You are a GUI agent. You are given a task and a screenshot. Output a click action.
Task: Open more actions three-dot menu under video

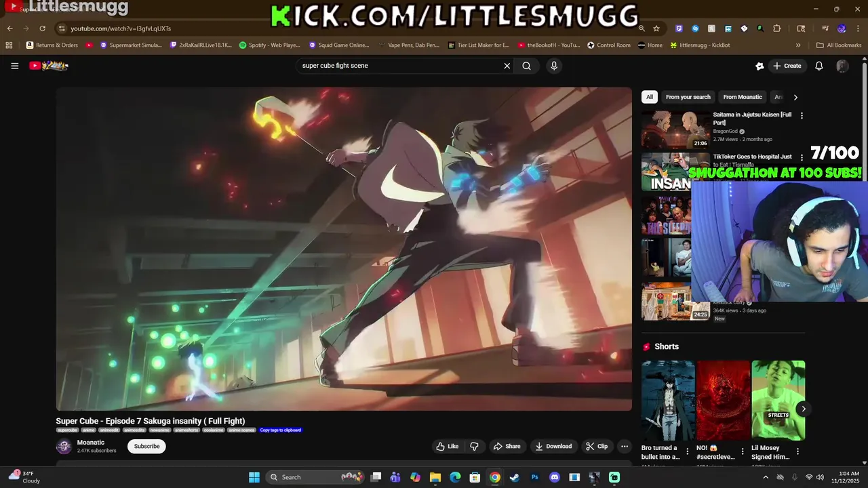[x=625, y=446]
